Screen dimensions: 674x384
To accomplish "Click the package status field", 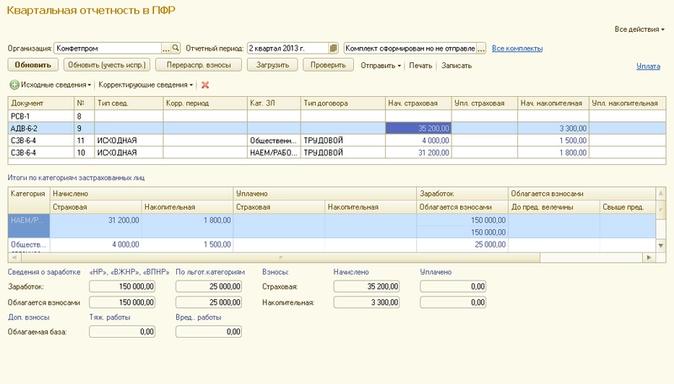I will click(410, 48).
